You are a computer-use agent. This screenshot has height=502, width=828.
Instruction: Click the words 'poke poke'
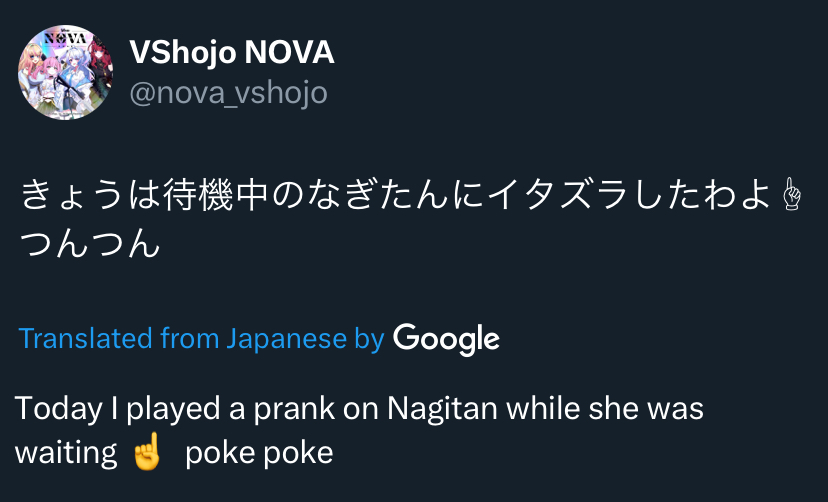tap(258, 453)
